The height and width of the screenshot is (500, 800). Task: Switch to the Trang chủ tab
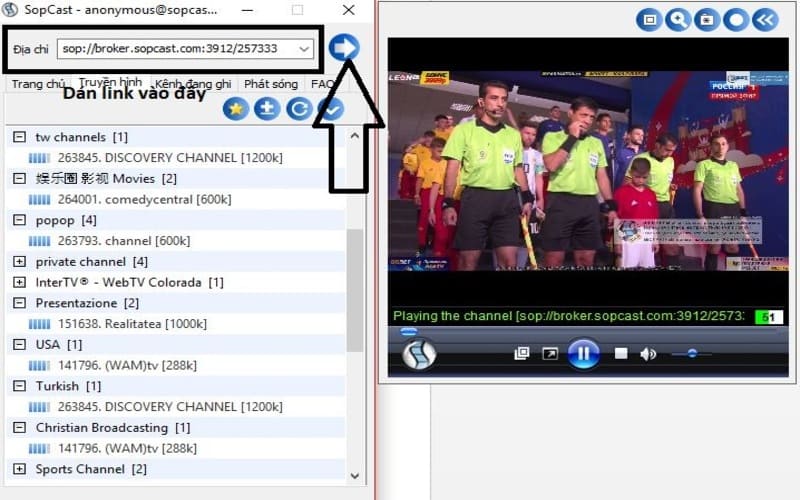click(39, 84)
